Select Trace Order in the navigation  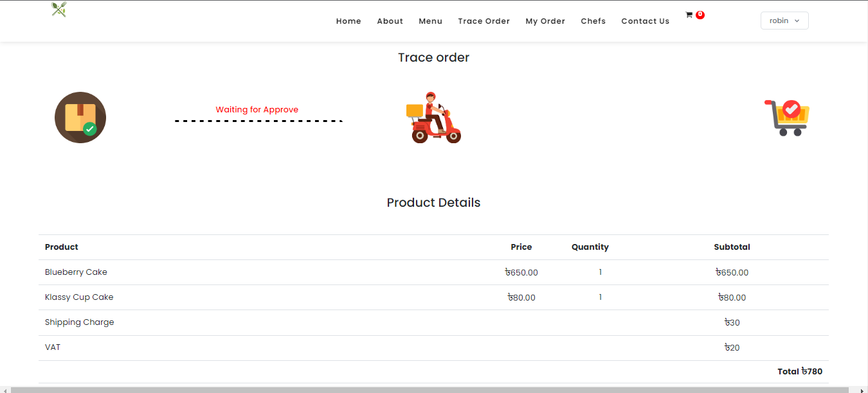(x=484, y=21)
